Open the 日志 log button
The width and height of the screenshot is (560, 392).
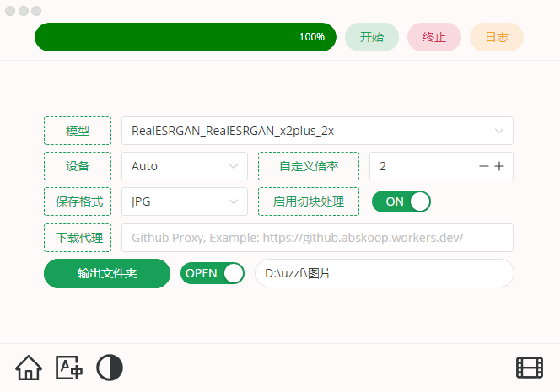497,37
